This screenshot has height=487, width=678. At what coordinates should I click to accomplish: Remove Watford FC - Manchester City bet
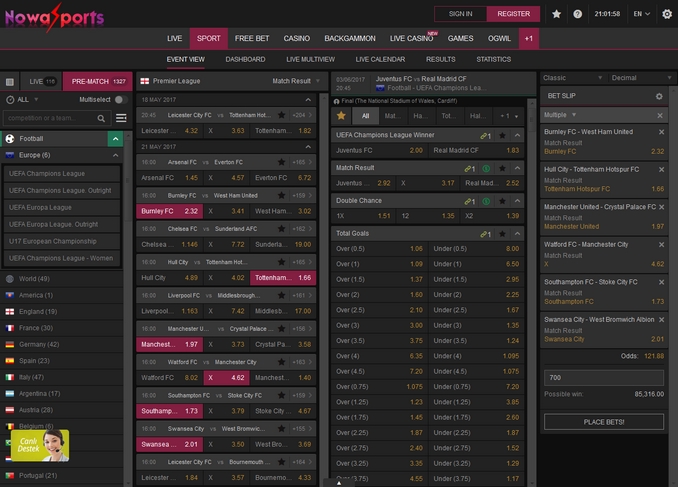pos(661,245)
